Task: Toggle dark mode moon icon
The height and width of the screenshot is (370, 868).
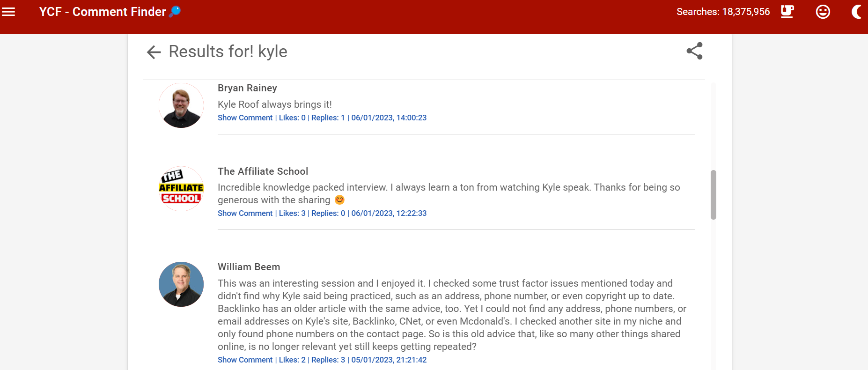Action: tap(856, 12)
